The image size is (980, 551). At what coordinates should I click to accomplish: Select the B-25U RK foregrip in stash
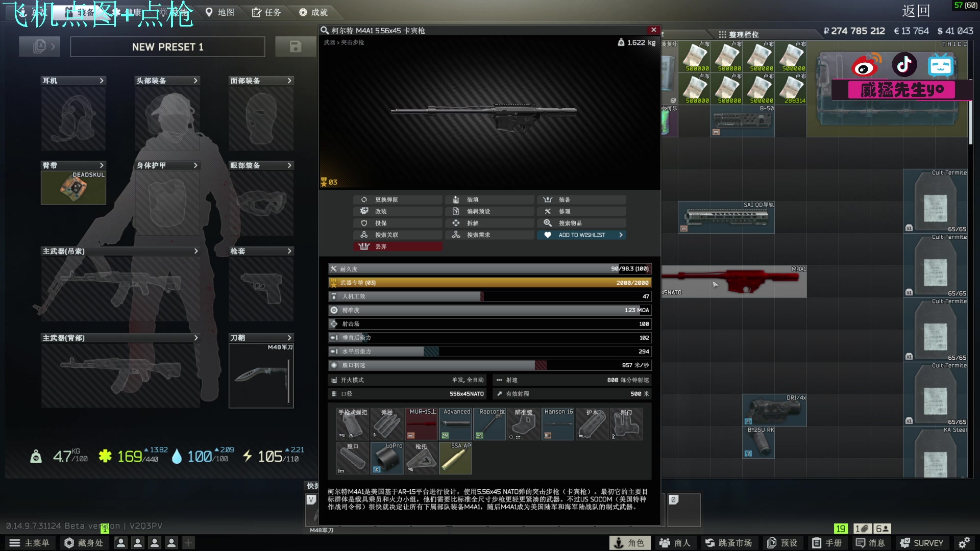[758, 442]
